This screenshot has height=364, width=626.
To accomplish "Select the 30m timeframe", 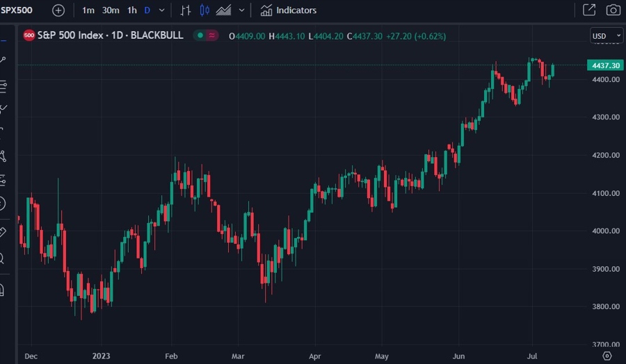I will point(111,10).
